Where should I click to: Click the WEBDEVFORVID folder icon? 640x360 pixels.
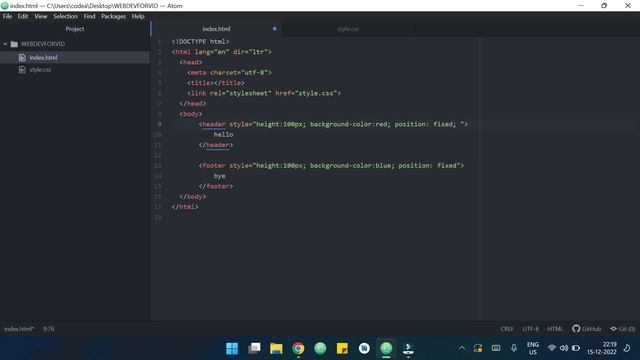(14, 44)
